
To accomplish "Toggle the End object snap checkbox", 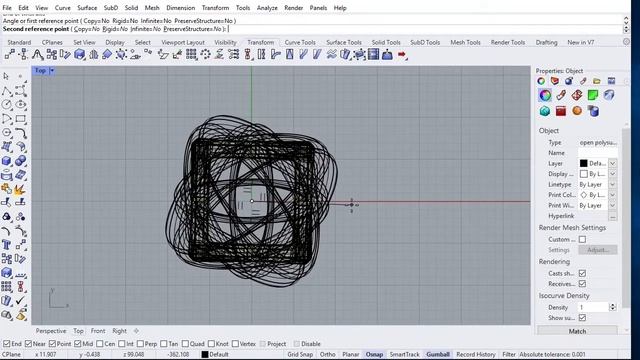I will coord(7,344).
